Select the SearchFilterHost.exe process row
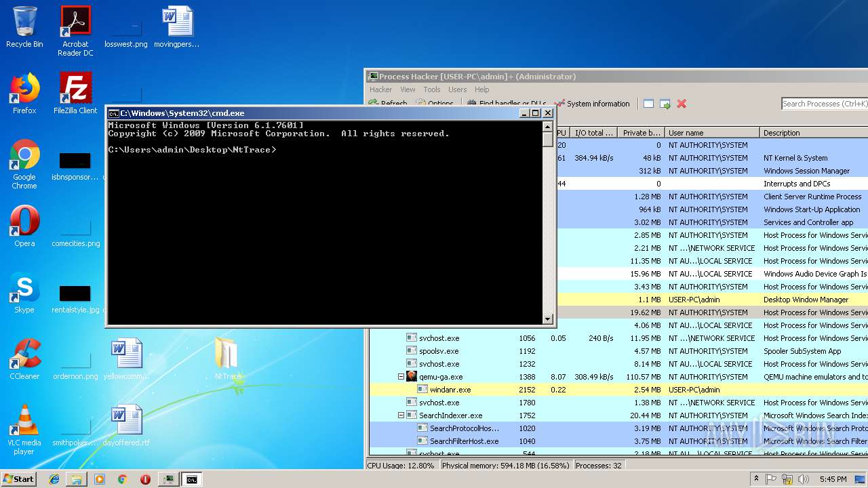868x488 pixels. click(x=618, y=441)
